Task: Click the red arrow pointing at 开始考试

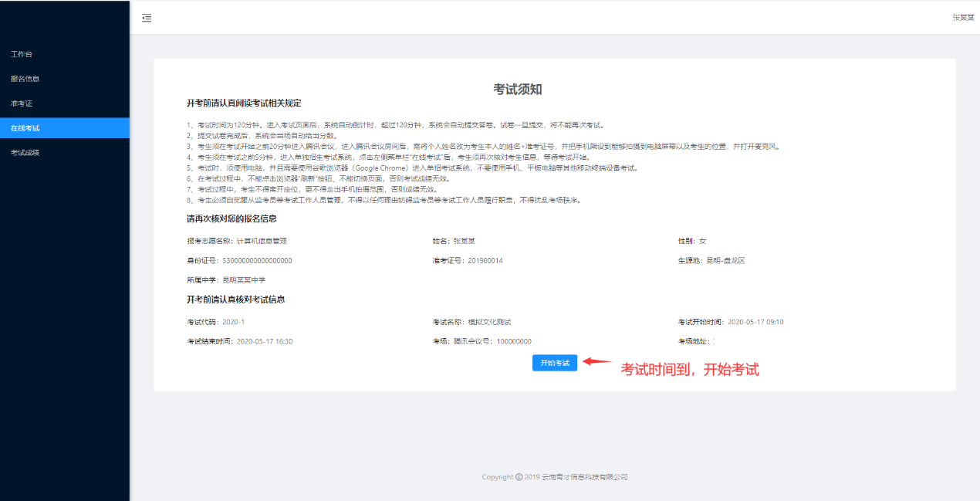Action: coord(596,361)
